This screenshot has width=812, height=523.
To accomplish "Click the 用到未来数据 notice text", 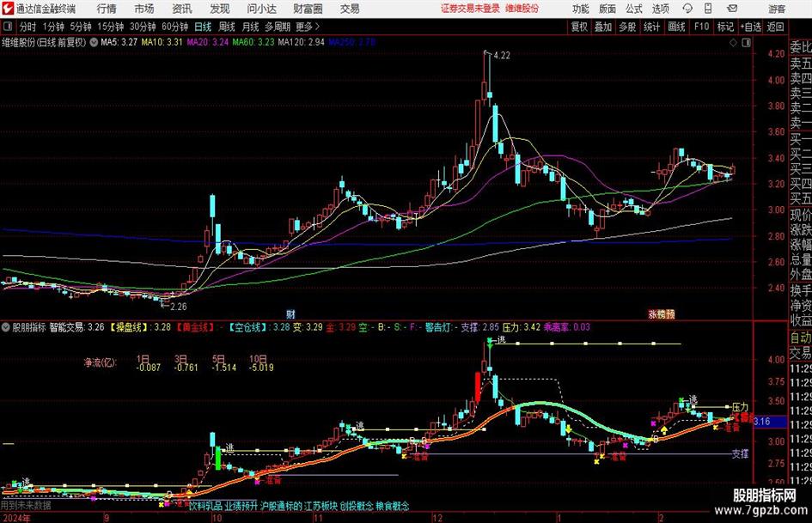I will (26, 505).
